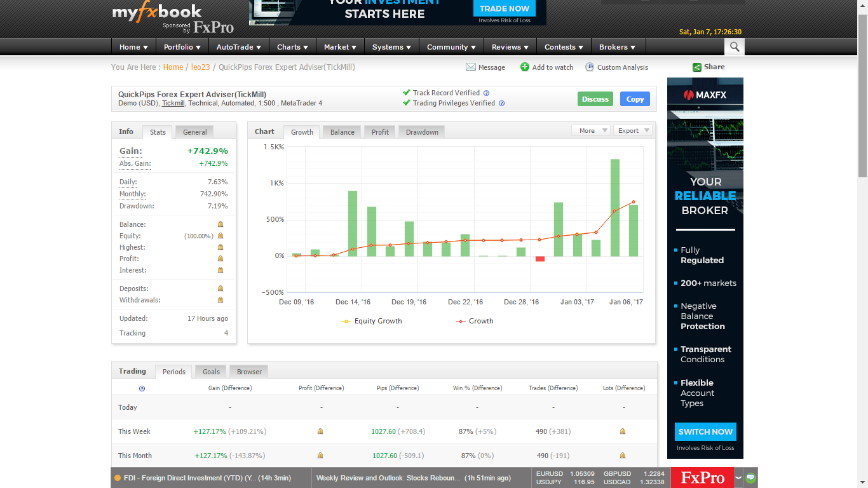The width and height of the screenshot is (868, 488).
Task: Click the page vertical scrollbar thumb
Action: pyautogui.click(x=862, y=95)
